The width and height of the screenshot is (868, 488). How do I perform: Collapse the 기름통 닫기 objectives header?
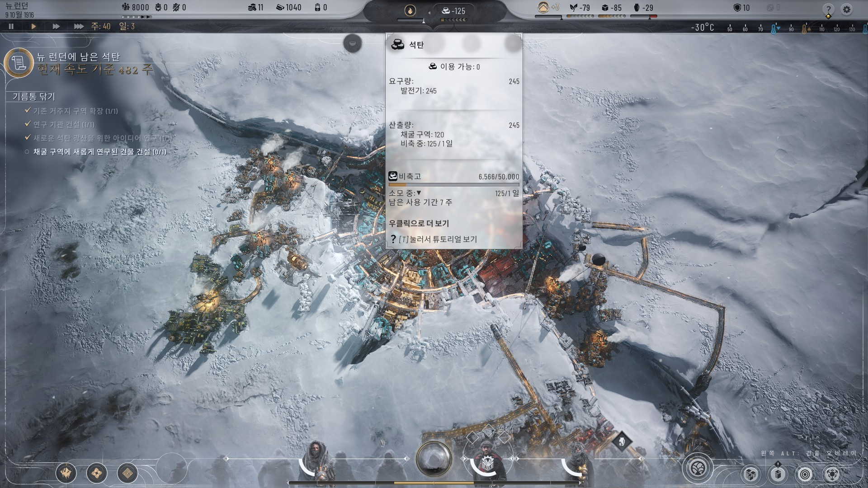point(34,96)
